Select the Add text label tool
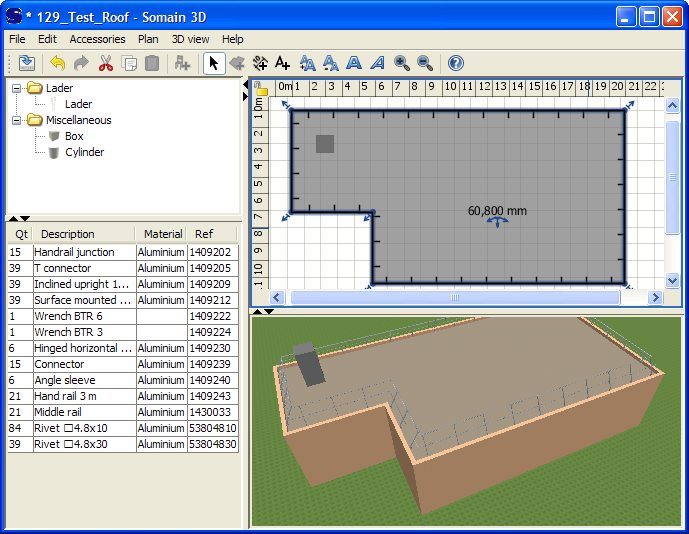This screenshot has width=689, height=534. 283,63
